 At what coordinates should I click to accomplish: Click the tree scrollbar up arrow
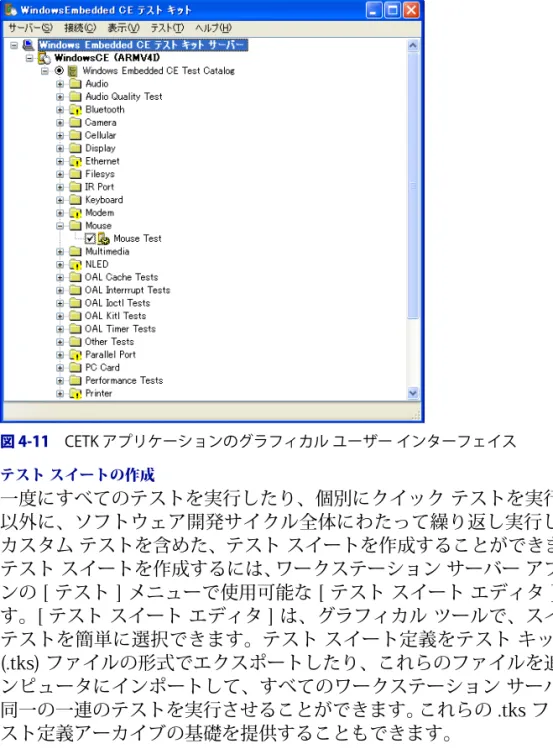413,45
